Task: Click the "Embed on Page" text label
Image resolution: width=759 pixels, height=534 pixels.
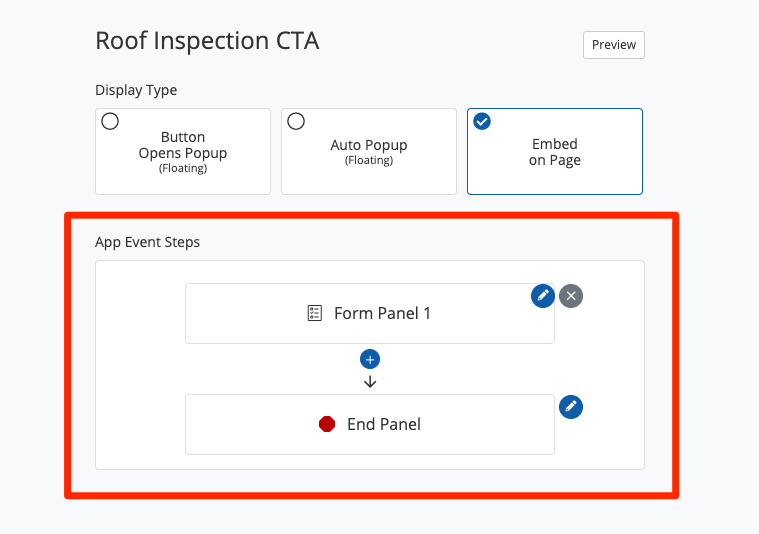Action: (x=554, y=152)
